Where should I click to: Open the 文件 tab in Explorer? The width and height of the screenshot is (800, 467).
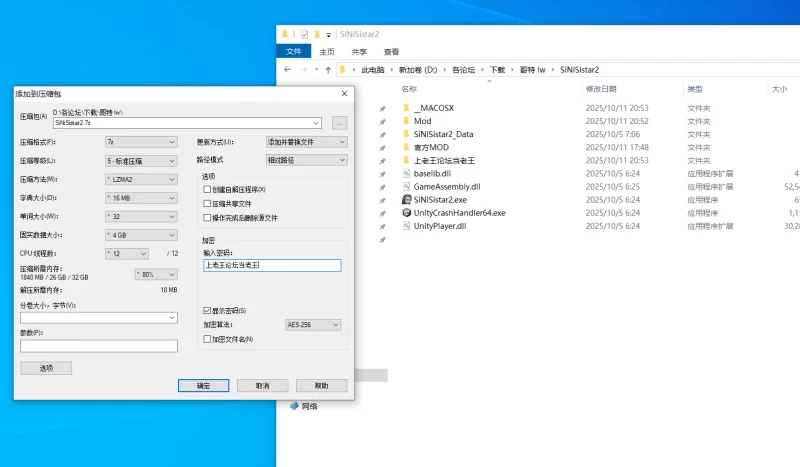[x=293, y=52]
